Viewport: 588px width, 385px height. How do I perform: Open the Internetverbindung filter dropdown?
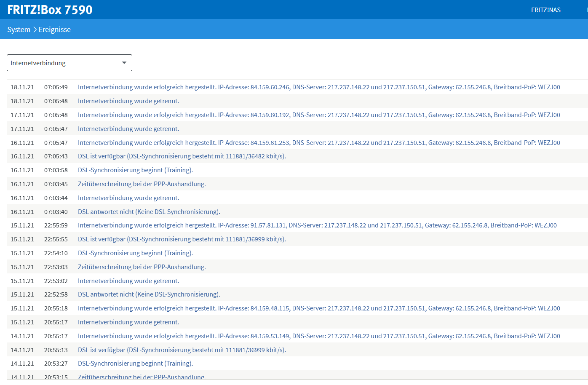69,63
